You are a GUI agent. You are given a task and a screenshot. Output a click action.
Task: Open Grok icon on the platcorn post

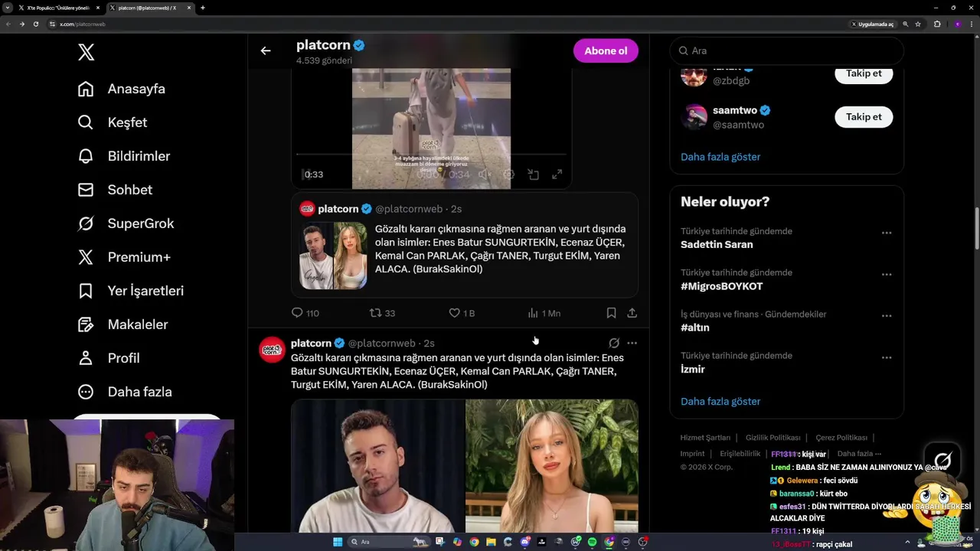(613, 343)
